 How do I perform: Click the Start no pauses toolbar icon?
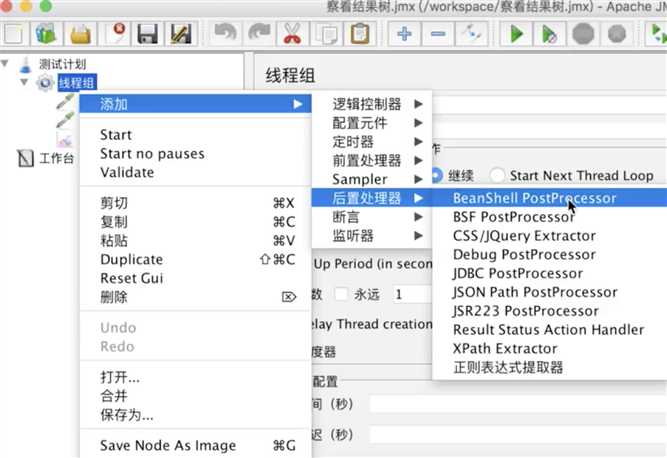coord(550,34)
